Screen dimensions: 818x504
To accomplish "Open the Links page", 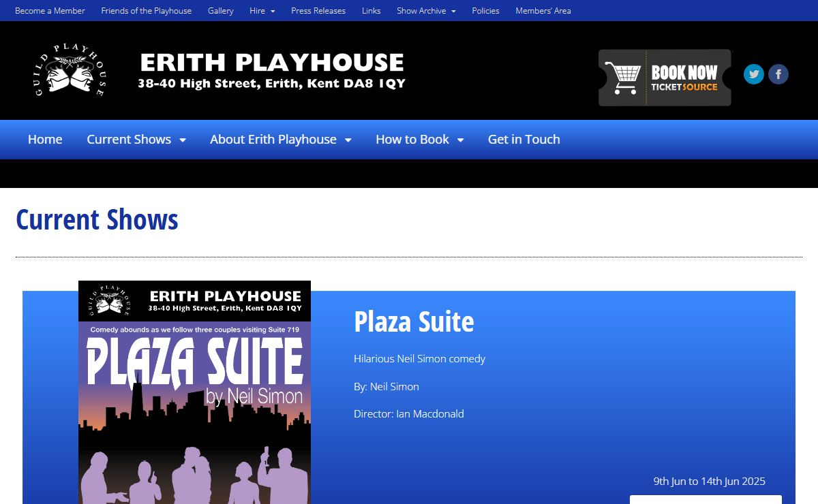I will tap(372, 11).
